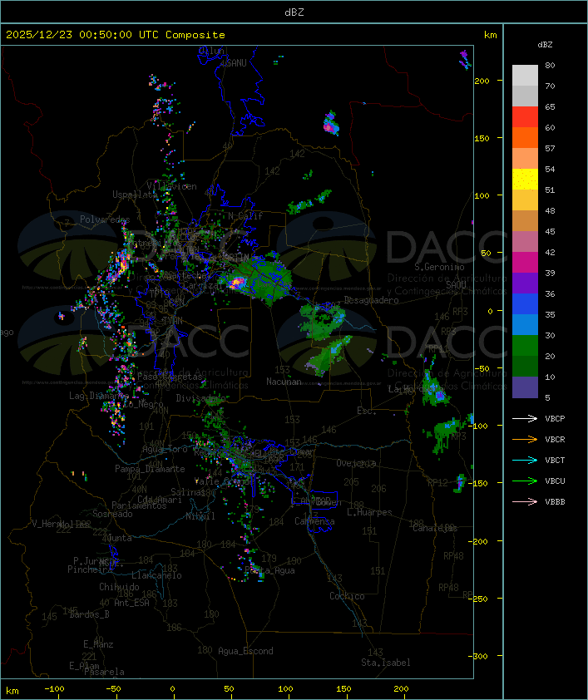588x700 pixels.
Task: Click the 100 tick on horizontal axis
Action: [x=285, y=689]
